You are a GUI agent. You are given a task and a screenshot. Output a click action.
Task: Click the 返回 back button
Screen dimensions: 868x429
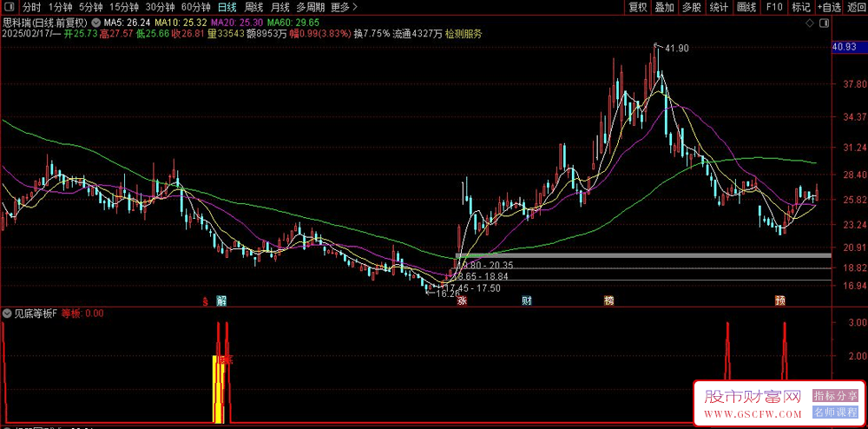[x=855, y=7]
